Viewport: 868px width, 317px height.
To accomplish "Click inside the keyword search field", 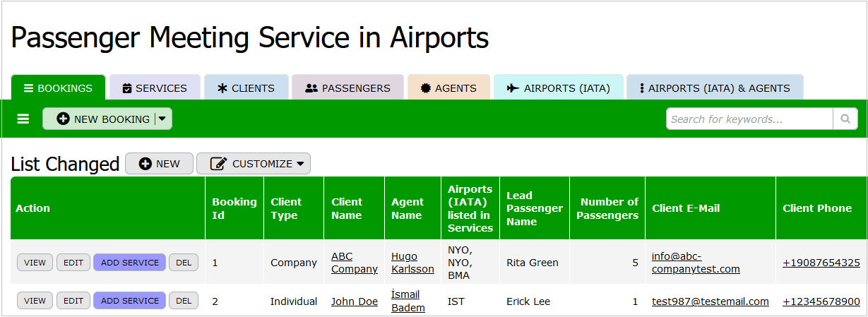I will 749,119.
